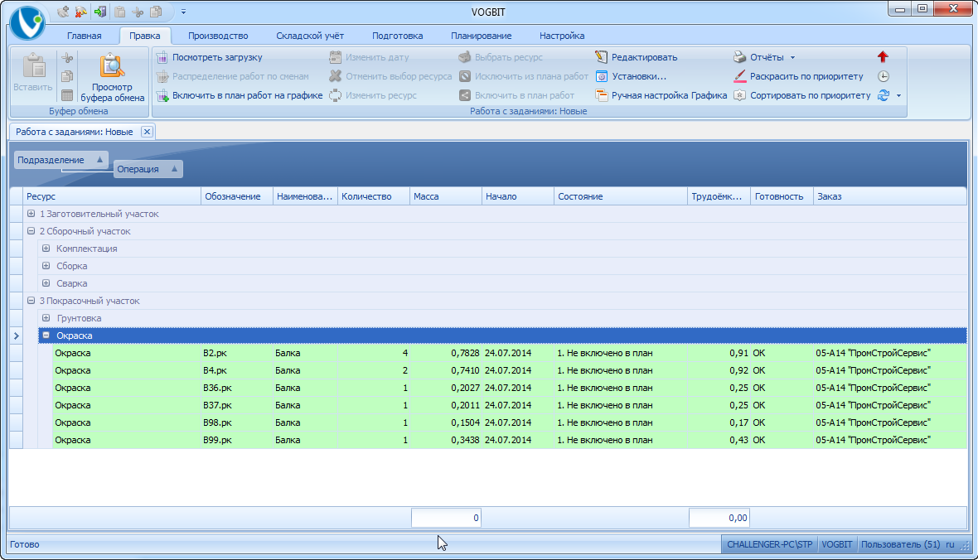Click the Количество total field showing 0
The height and width of the screenshot is (560, 978).
(x=446, y=518)
